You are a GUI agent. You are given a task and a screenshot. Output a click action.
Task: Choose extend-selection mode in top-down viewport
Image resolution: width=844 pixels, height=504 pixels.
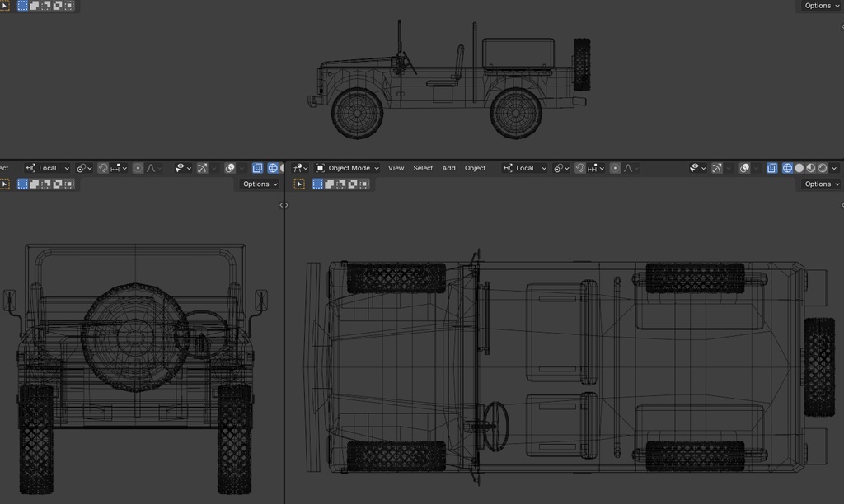point(330,184)
